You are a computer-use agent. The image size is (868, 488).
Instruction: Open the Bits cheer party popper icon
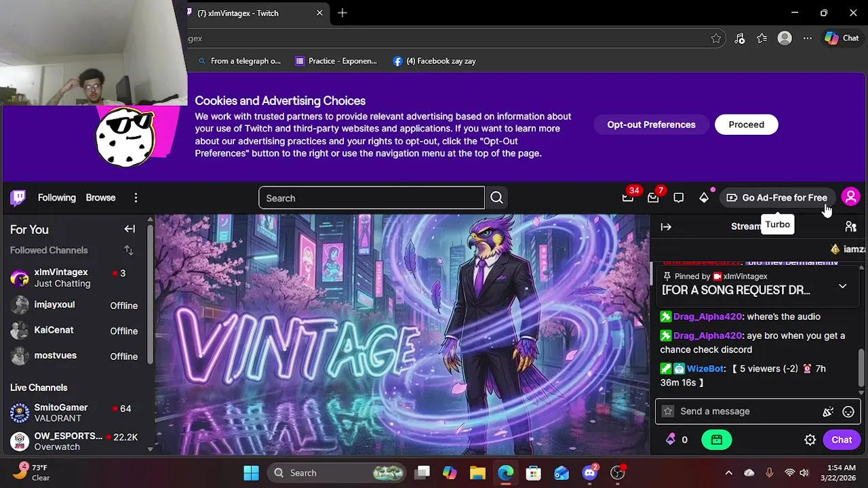828,411
